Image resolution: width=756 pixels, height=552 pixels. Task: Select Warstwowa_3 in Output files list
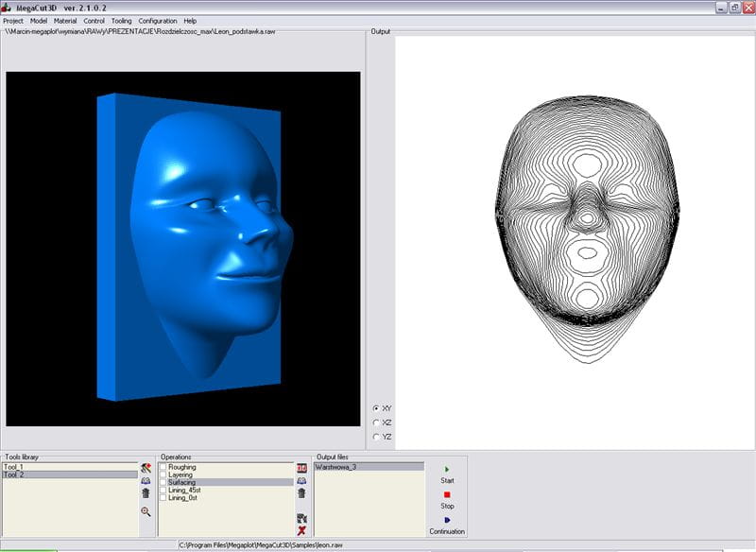point(336,467)
